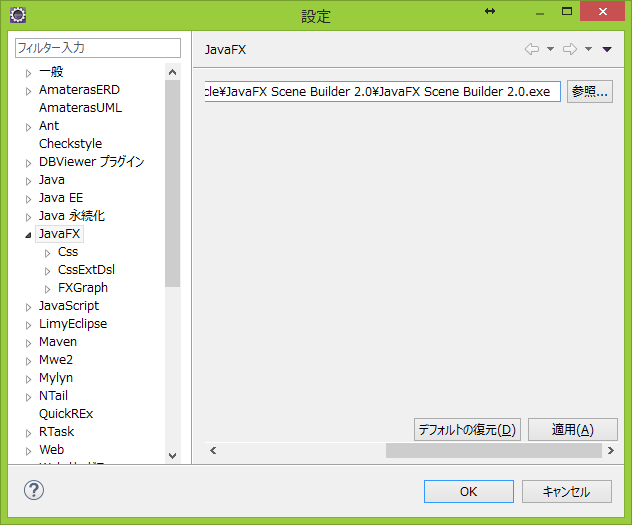Click the デフォルトの復元(D) button

467,430
